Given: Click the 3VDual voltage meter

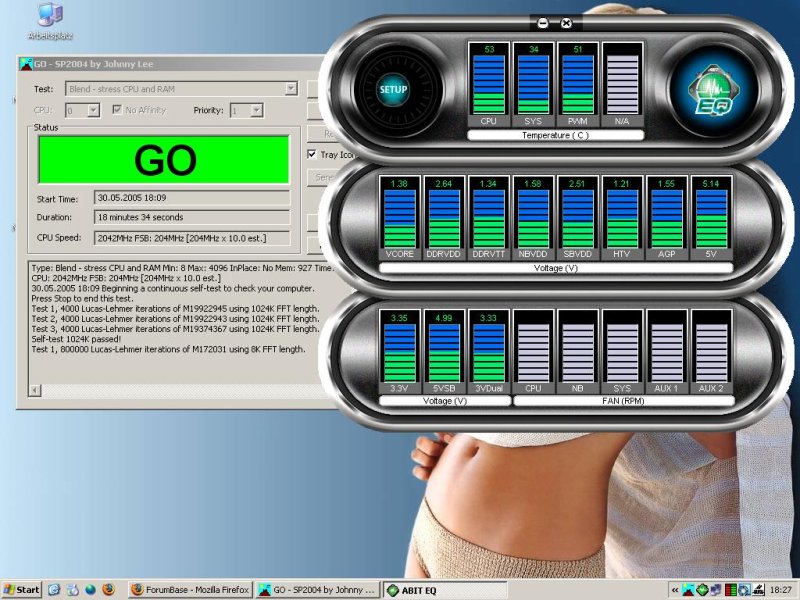Looking at the screenshot, I should click(488, 352).
